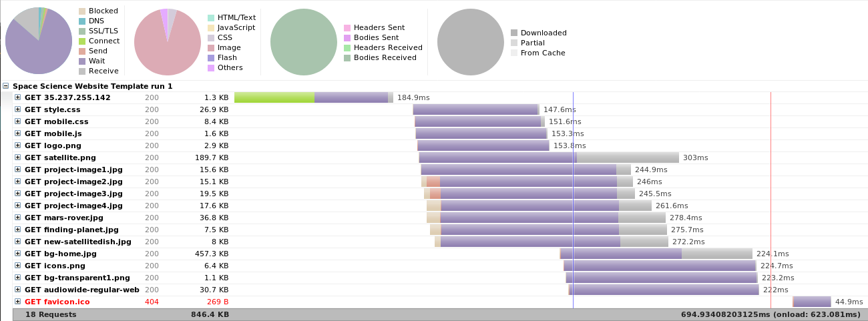Click the Image legend color swatch
Screen dimensions: 868x321
pos(211,47)
